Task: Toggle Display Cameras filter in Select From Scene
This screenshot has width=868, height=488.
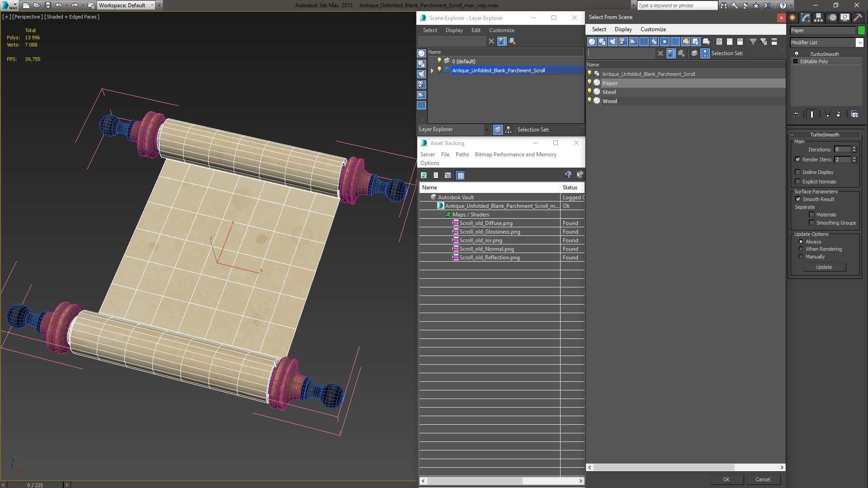Action: (623, 42)
